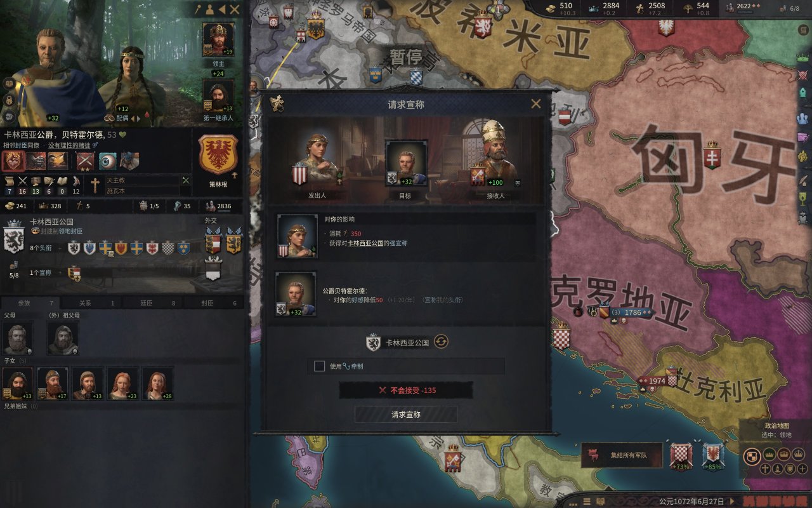Open the blue eagle war banner showing +85%
812x508 pixels.
pos(713,455)
